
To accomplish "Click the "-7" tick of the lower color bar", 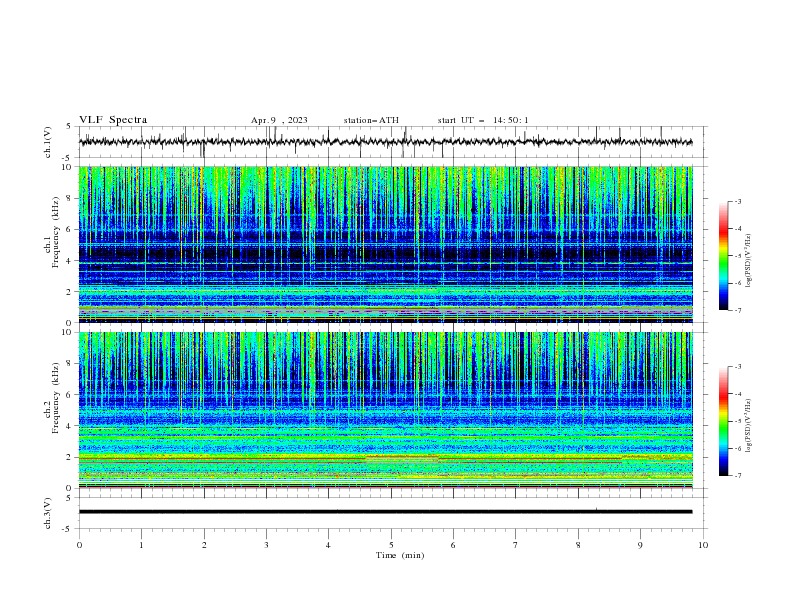I will pos(737,476).
